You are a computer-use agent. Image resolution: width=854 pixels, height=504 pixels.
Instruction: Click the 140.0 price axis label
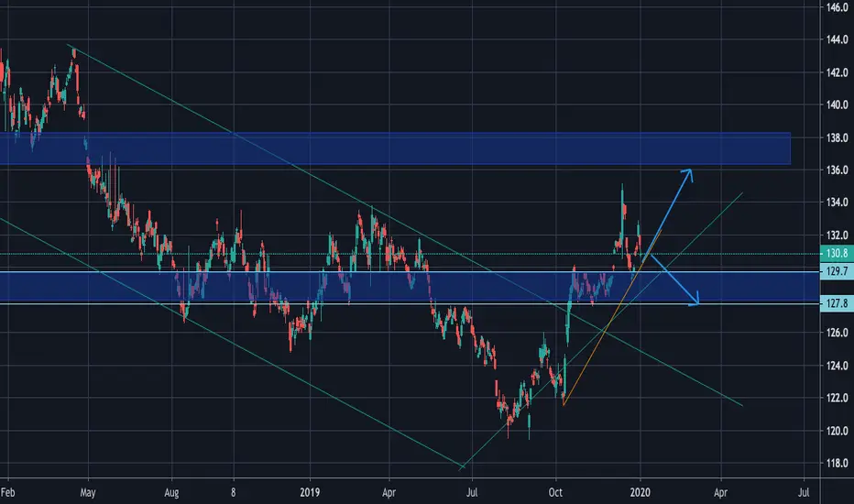click(x=838, y=104)
